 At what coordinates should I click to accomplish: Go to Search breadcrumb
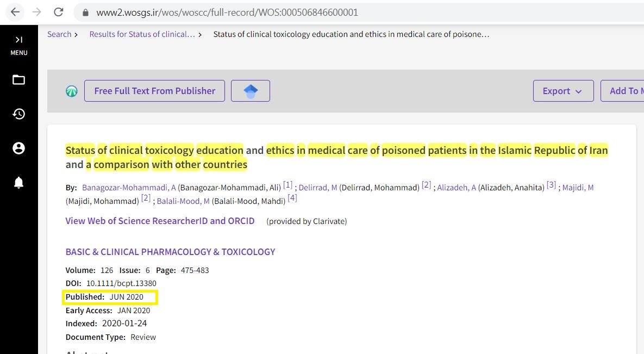coord(59,34)
